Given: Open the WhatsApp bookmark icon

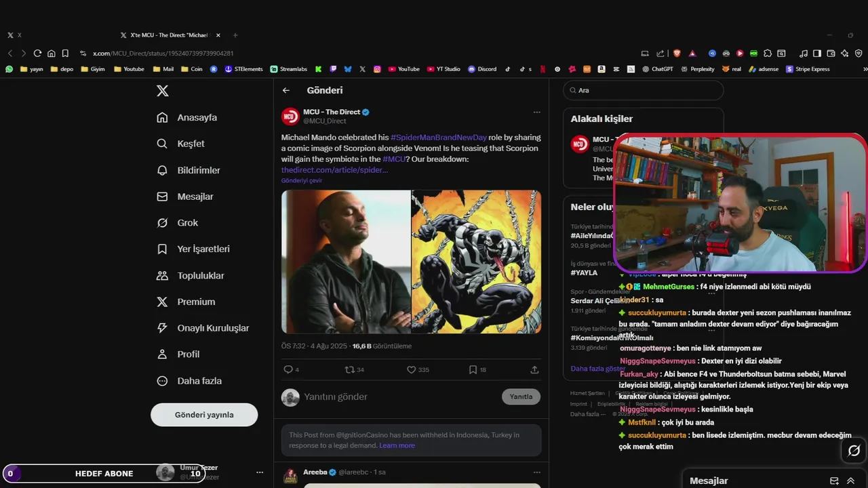Looking at the screenshot, I should 9,69.
